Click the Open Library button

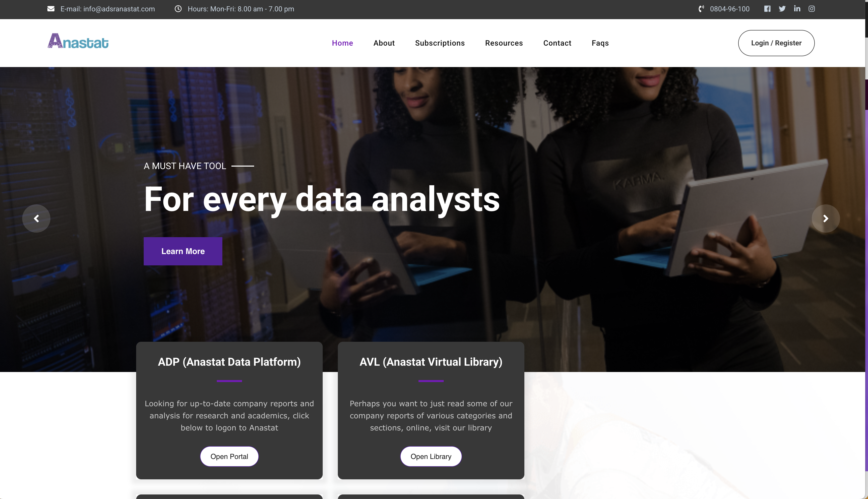tap(431, 456)
